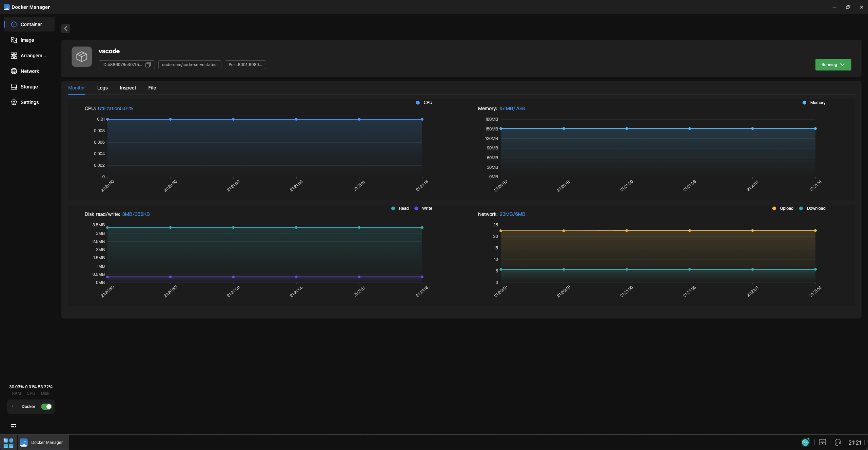Click the codercom/code-server:latest image tag
Viewport: 868px width, 450px height.
190,65
